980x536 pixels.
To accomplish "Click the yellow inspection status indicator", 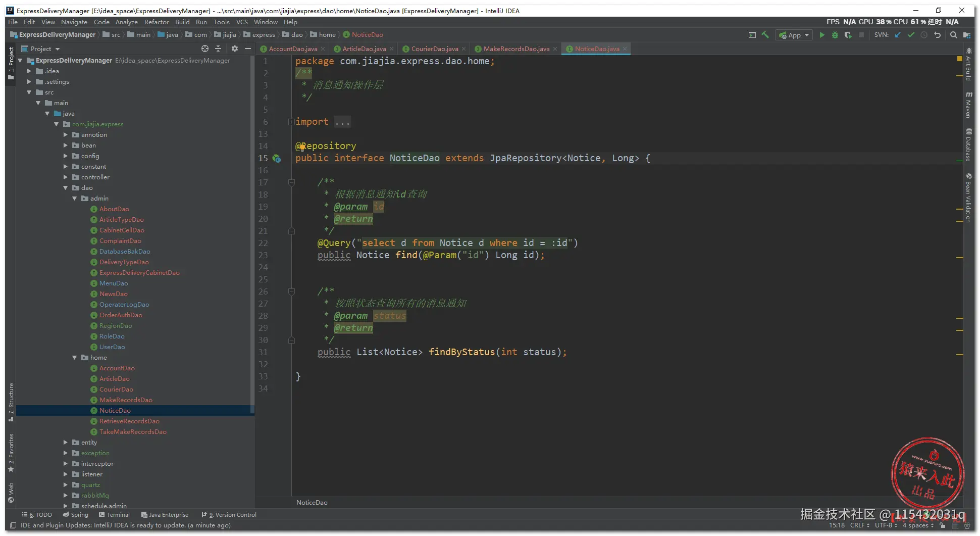I will click(959, 59).
